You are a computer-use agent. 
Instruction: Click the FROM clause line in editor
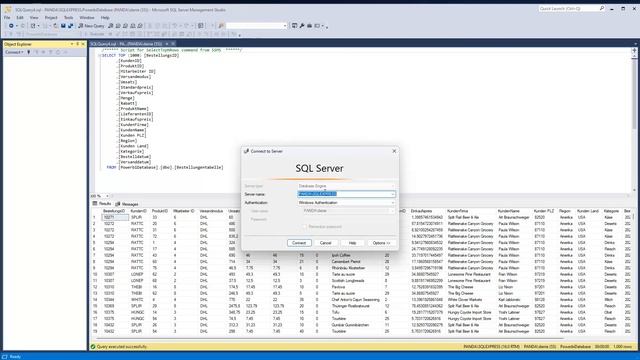click(x=165, y=167)
